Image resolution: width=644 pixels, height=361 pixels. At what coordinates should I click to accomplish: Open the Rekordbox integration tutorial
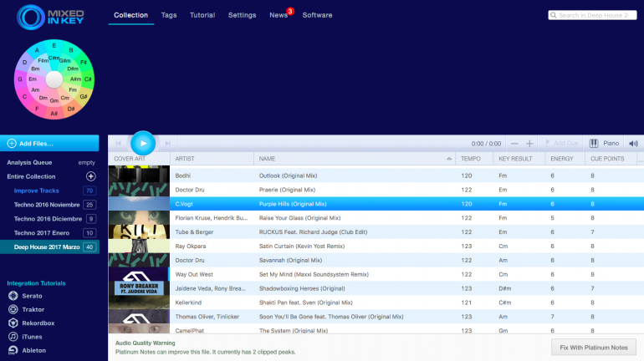[31, 323]
